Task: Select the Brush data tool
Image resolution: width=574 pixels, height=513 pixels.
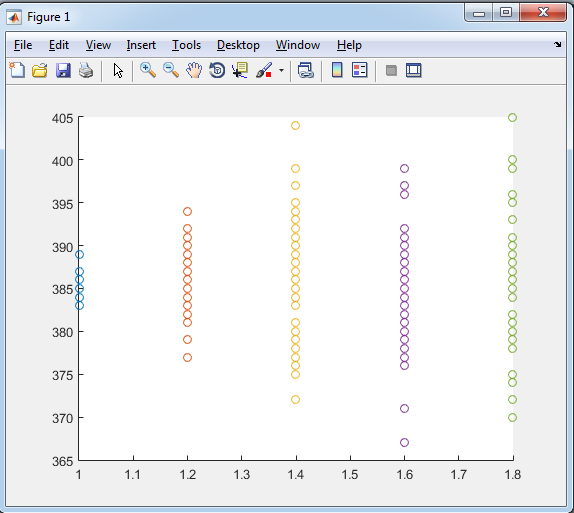Action: (x=264, y=70)
